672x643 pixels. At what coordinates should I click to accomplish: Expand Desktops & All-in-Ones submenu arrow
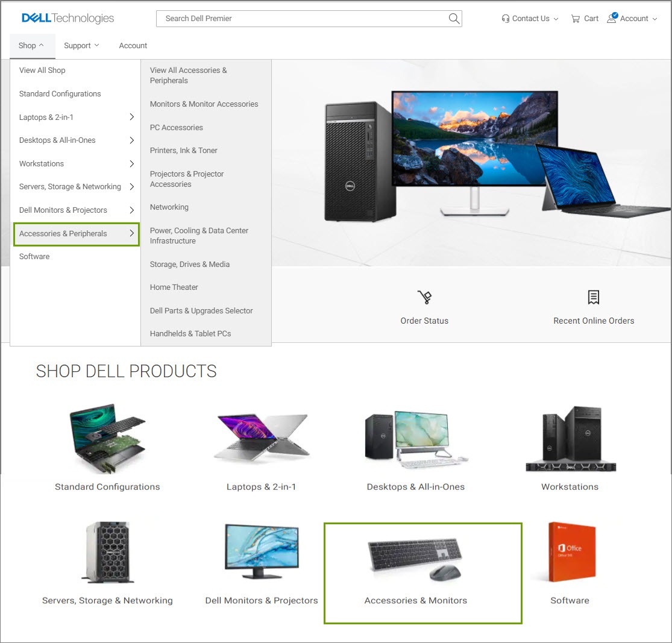tap(131, 140)
